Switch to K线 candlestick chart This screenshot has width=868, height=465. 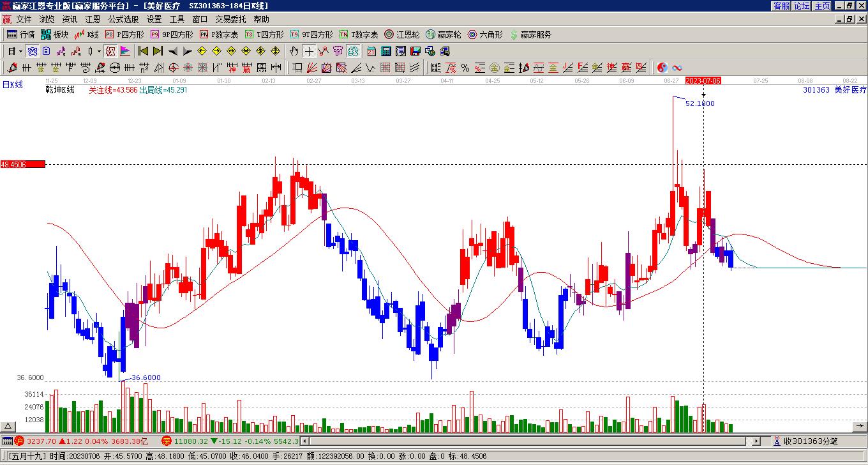pos(87,34)
